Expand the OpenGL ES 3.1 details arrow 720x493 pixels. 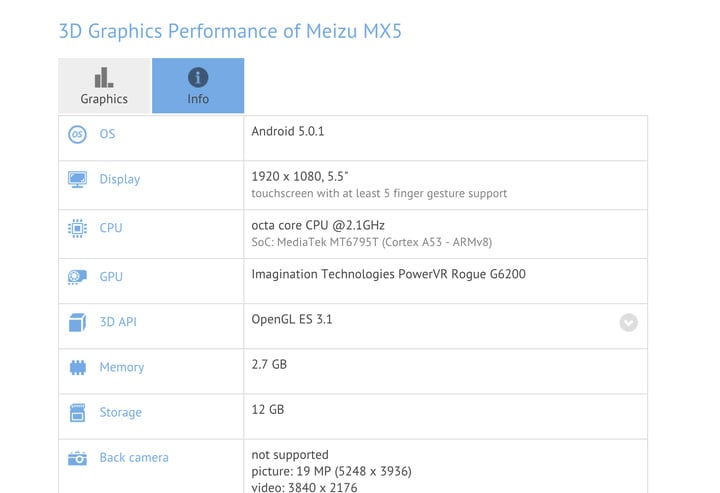pos(628,322)
